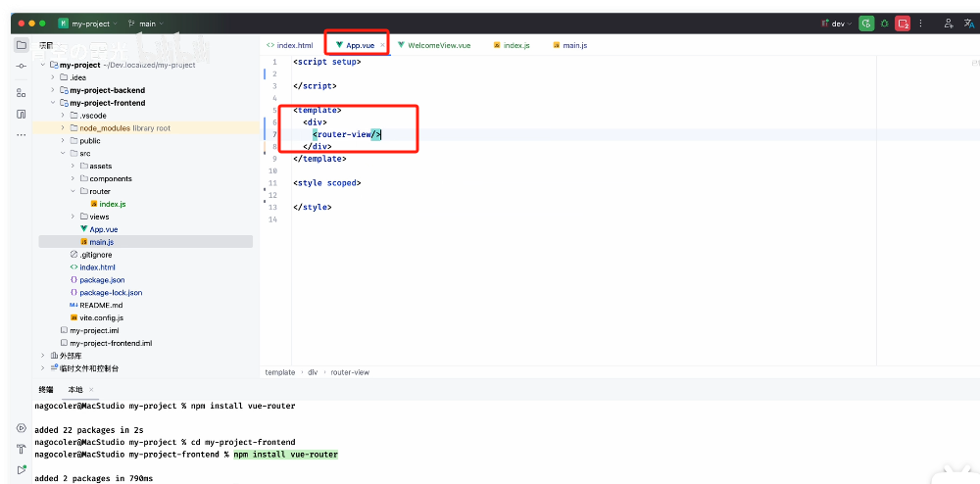Screen dimensions: 980x484
Task: Open my-project.iml in the project tree
Action: [x=89, y=330]
